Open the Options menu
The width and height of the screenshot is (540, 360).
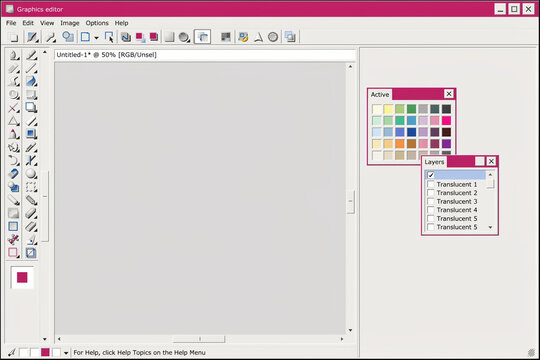tap(97, 23)
